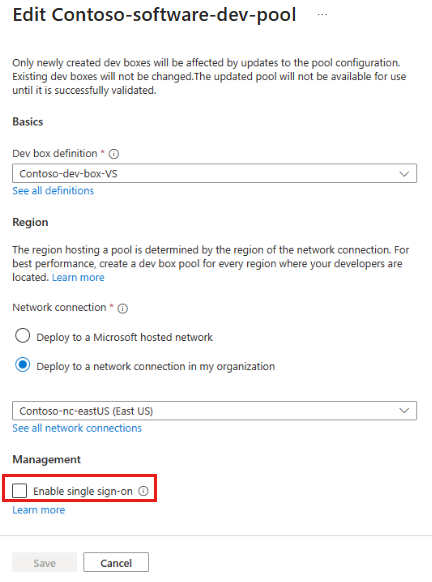Click the Edit Contoso-software-dev-pool page title

154,15
